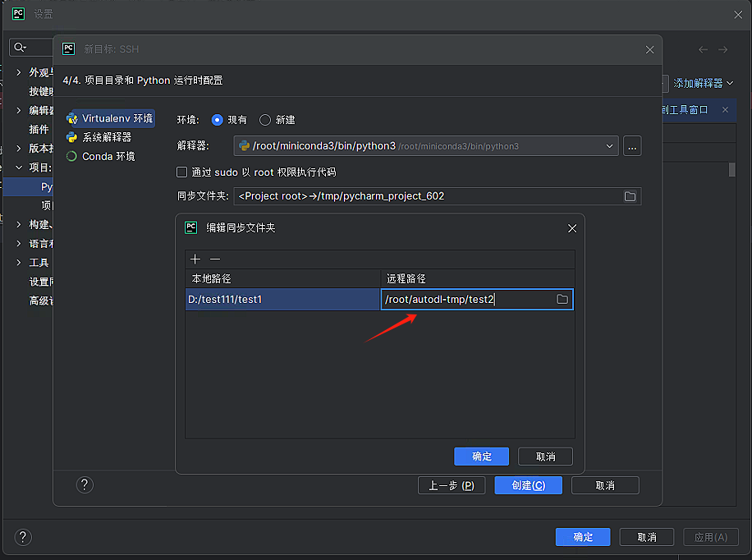Select existing environment radio button
Viewport: 752px width, 560px height.
(217, 120)
